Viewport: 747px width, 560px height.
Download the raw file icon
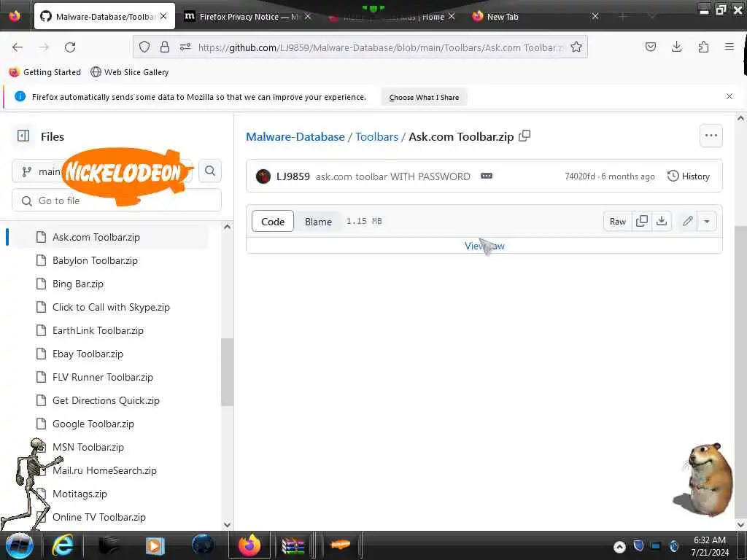pyautogui.click(x=662, y=221)
